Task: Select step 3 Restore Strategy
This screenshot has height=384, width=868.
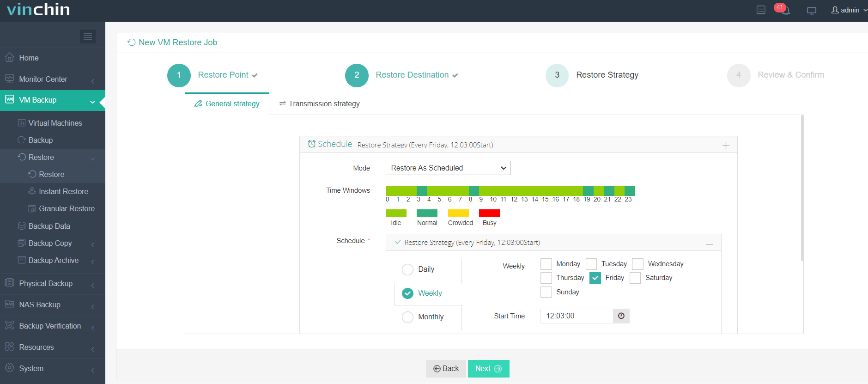Action: (592, 75)
